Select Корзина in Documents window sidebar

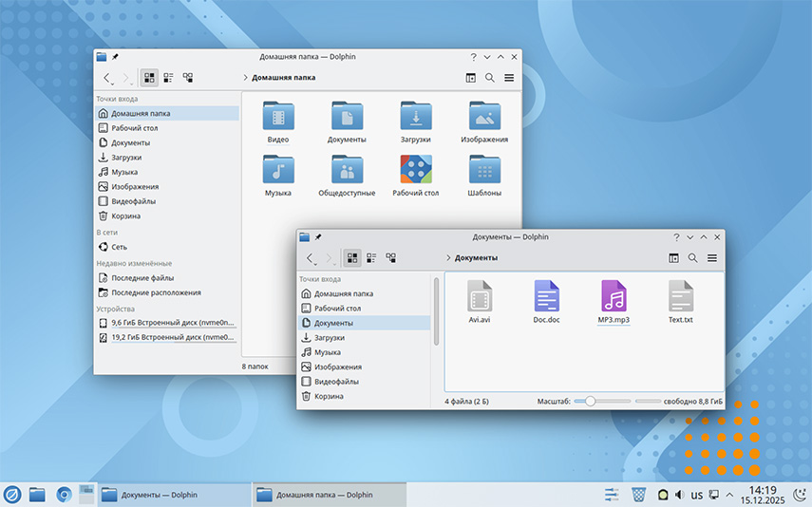(x=329, y=396)
